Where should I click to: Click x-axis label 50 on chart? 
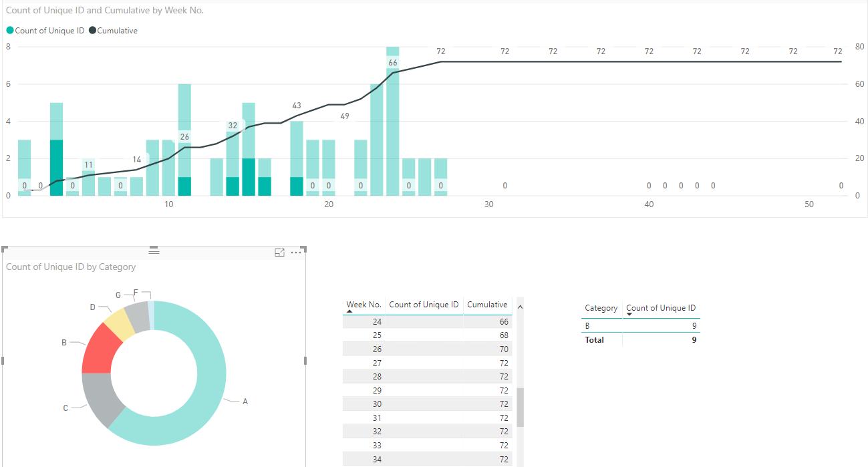point(809,204)
